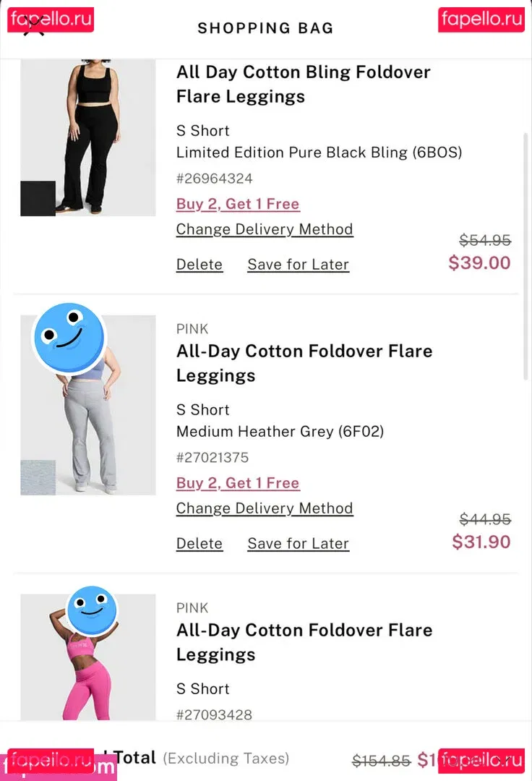Click the smiley sticker on the grey leggings photo
Screen dimensions: 532x781
(x=69, y=338)
